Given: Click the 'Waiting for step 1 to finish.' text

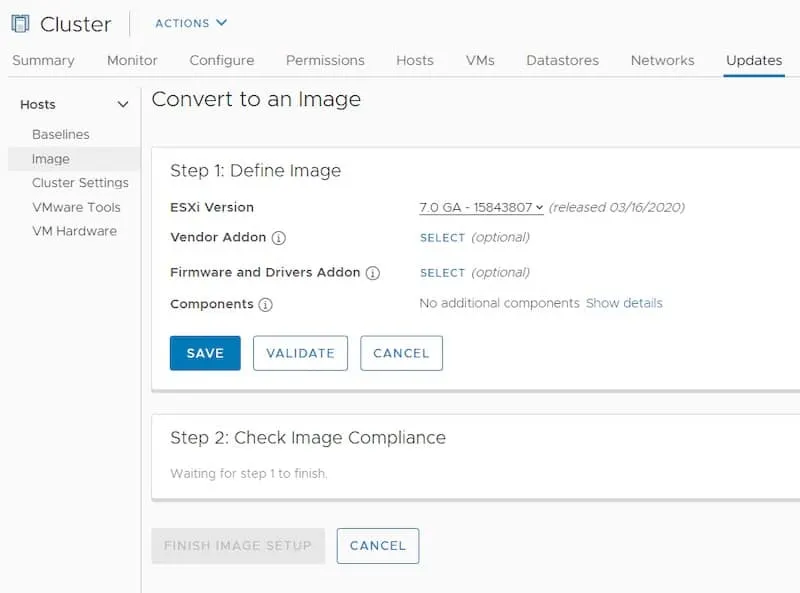Looking at the screenshot, I should coord(249,474).
